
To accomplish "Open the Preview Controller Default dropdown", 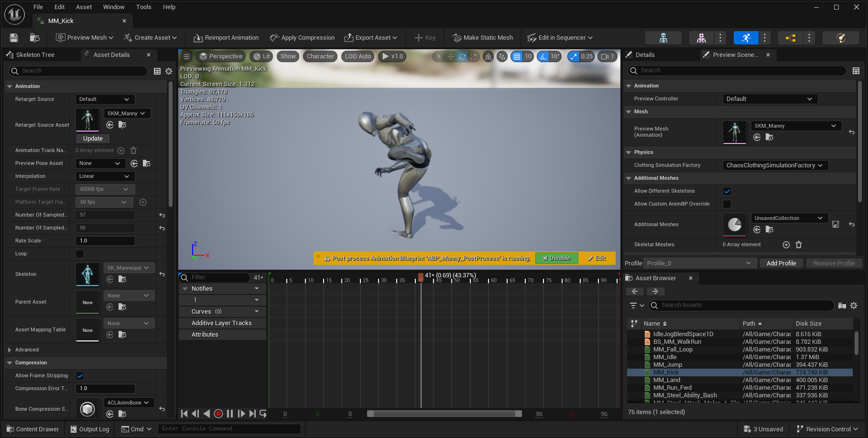I will coord(770,99).
